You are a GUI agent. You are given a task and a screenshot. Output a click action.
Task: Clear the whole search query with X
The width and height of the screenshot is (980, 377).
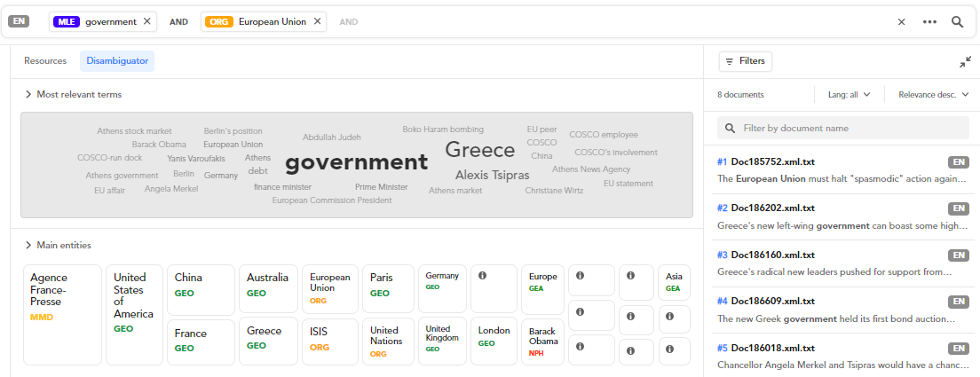pos(901,22)
